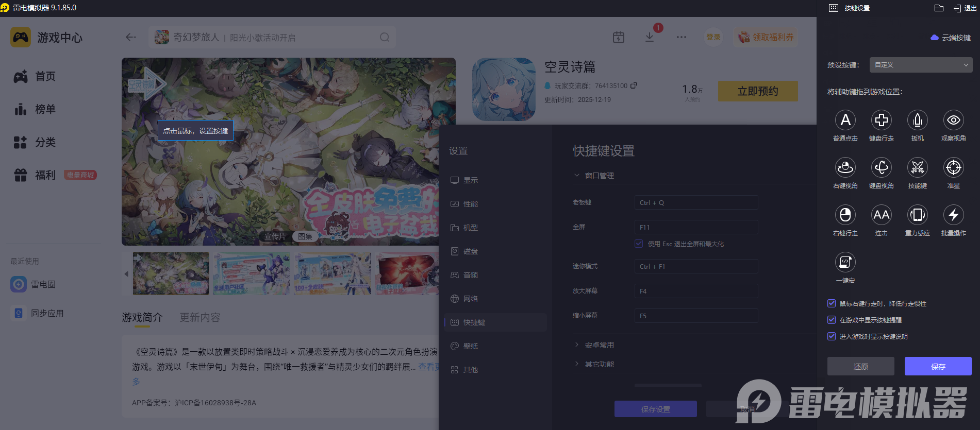Click 保存 to save key mappings
980x430 pixels.
pos(938,366)
